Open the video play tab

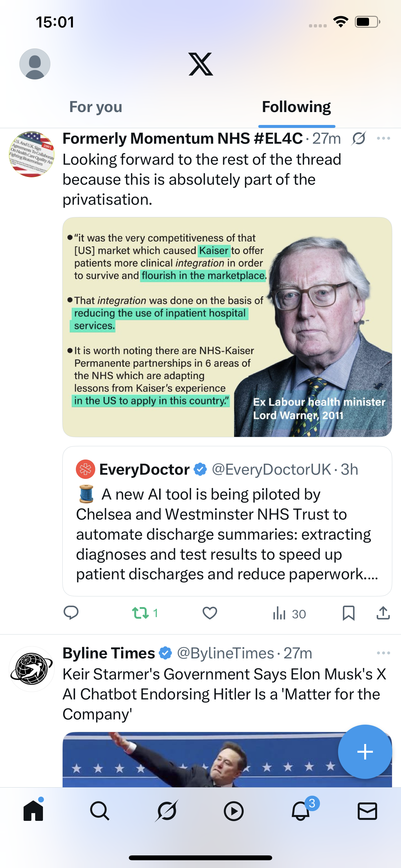(x=233, y=811)
